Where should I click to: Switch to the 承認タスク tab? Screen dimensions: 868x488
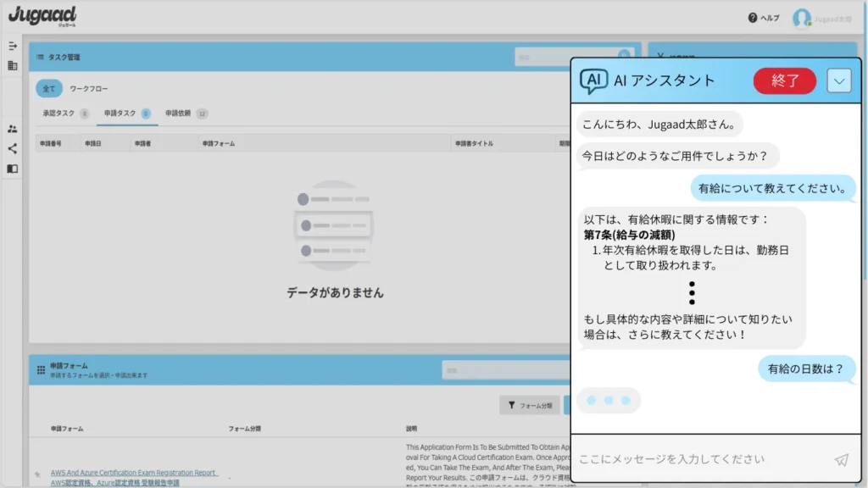(59, 114)
